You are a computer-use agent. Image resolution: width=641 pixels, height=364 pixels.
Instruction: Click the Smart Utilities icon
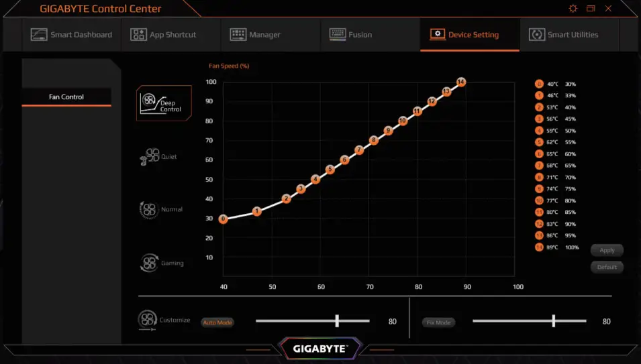(537, 35)
